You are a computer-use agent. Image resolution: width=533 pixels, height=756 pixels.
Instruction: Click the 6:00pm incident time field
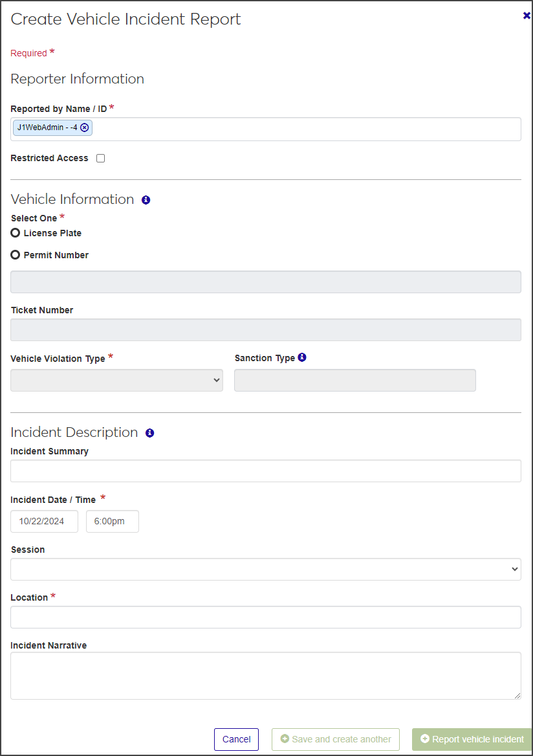point(112,521)
